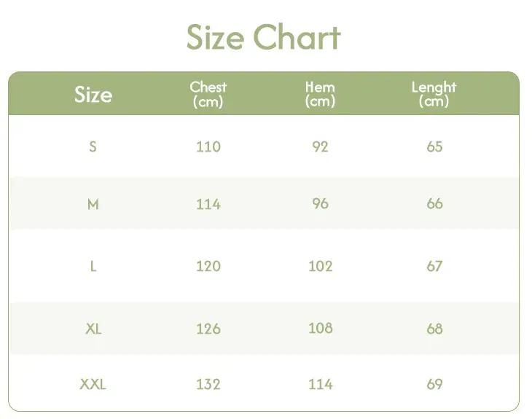
Task: Select chest value 126 in XL row
Action: point(208,329)
